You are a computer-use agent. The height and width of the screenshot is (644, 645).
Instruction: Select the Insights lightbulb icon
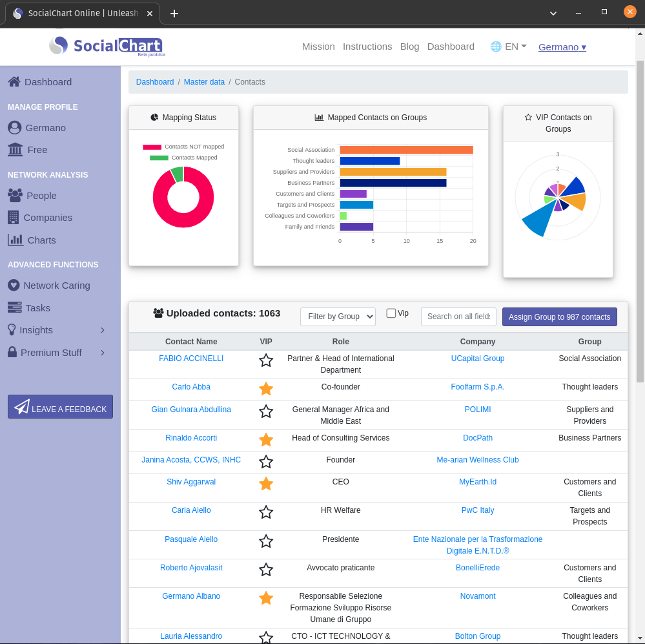[x=12, y=329]
